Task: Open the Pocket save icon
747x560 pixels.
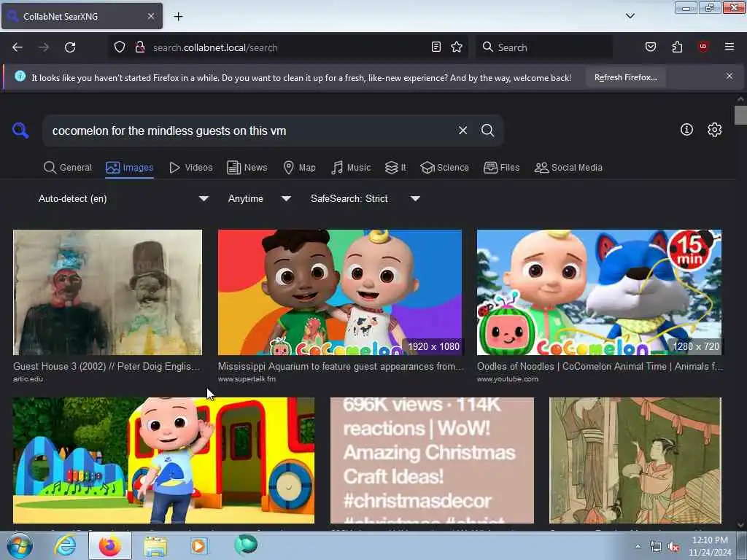Action: coord(651,47)
